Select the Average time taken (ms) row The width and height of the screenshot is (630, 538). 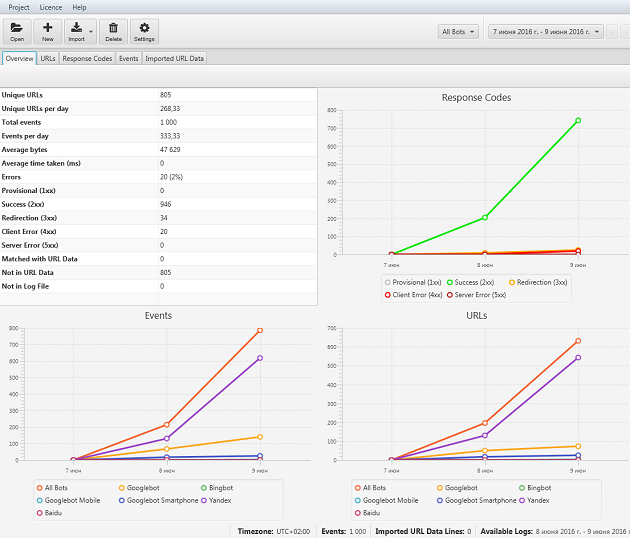[x=159, y=163]
